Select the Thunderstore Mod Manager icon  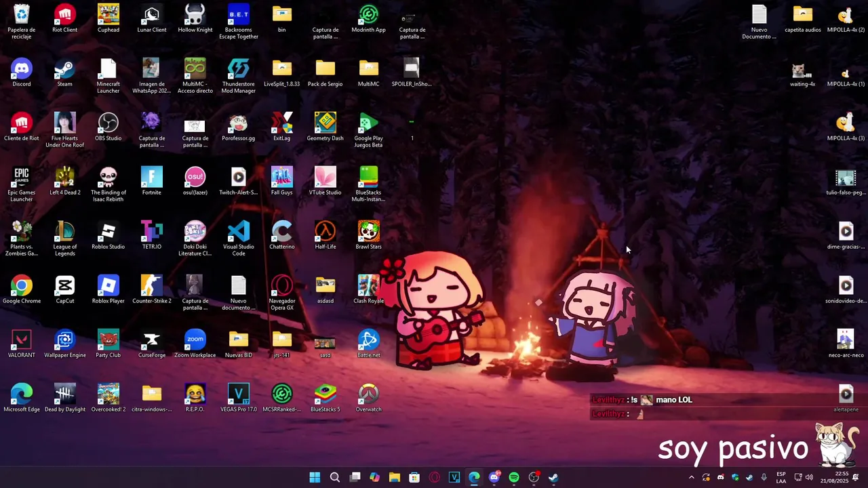pos(239,76)
